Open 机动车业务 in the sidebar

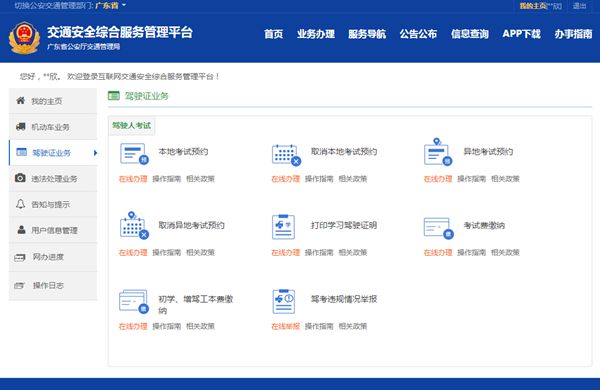click(x=53, y=127)
